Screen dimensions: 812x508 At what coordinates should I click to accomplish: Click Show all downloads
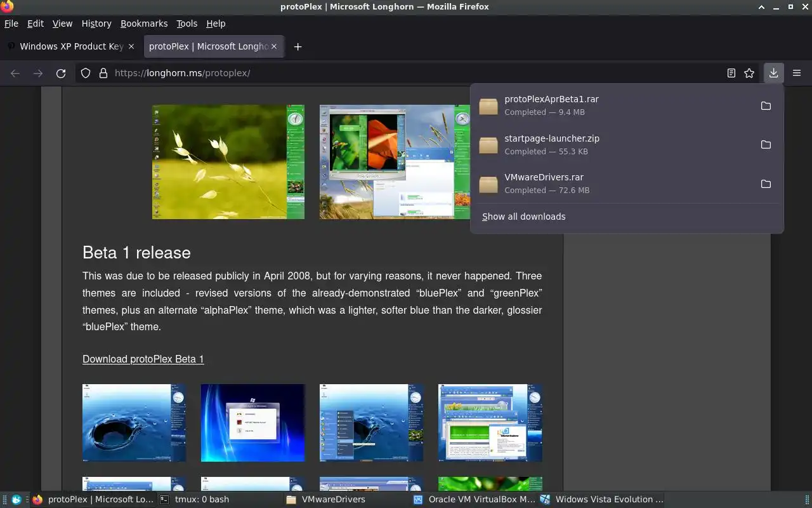523,217
